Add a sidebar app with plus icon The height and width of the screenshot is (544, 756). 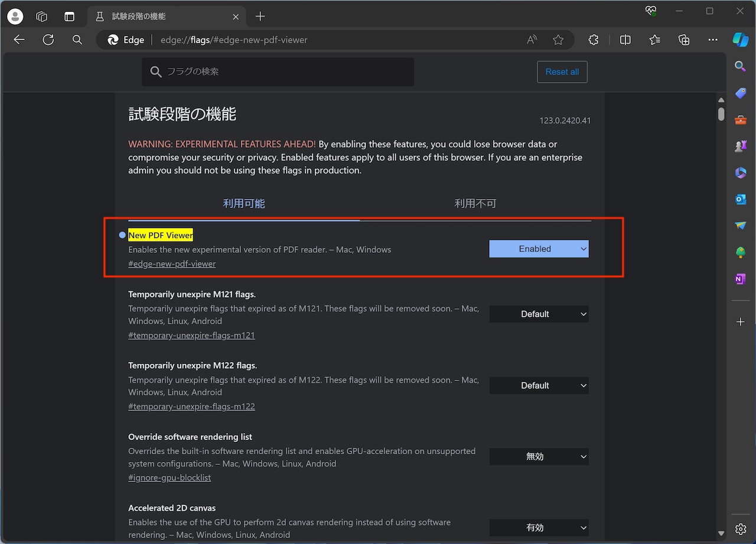(741, 322)
